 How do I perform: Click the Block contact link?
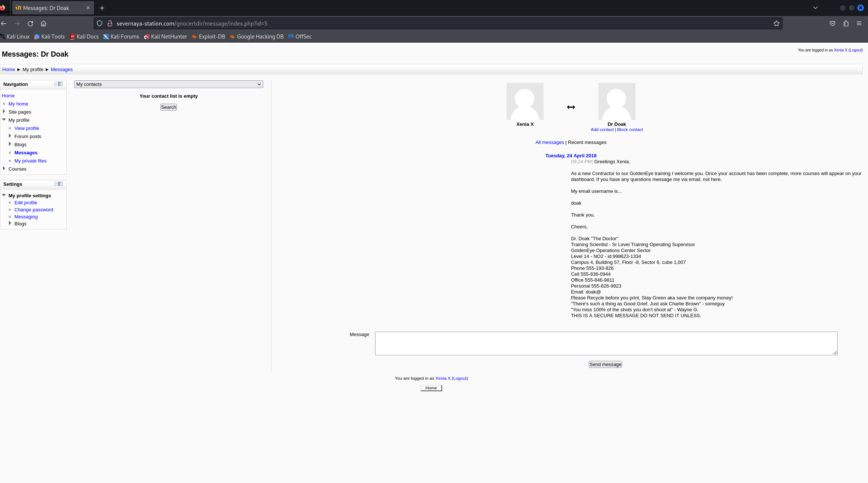pyautogui.click(x=630, y=130)
